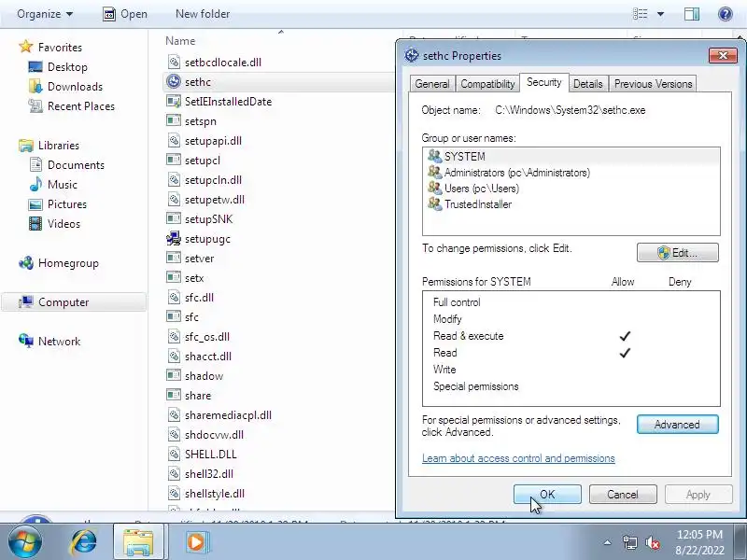Click the object name path text

pos(571,110)
